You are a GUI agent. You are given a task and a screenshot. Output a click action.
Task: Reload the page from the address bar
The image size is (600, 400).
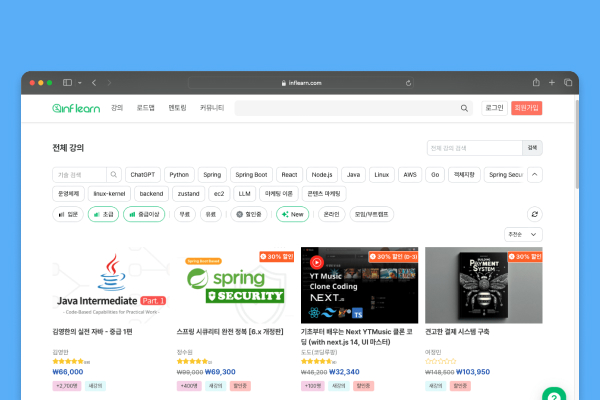pos(408,82)
